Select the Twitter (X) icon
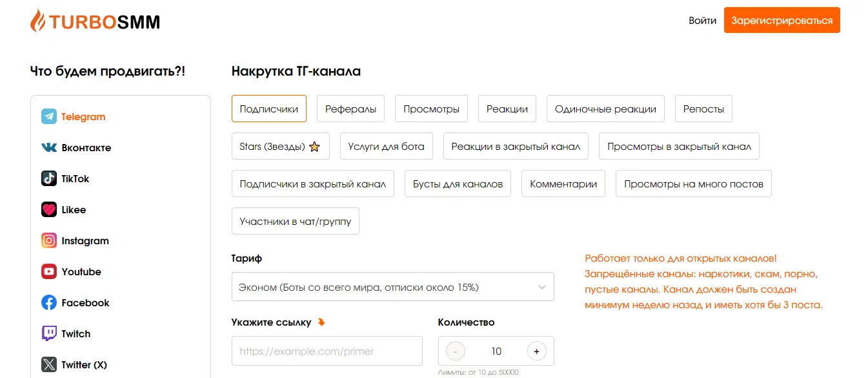 (49, 365)
